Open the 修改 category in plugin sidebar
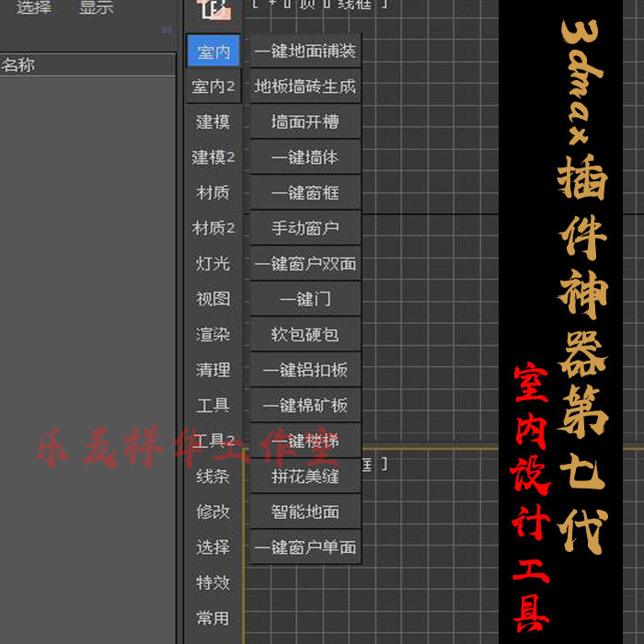 [x=213, y=512]
